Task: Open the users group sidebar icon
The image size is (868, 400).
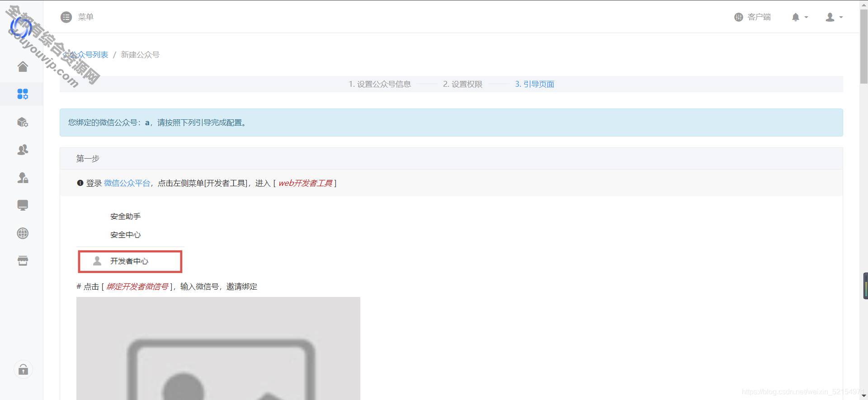Action: point(23,150)
